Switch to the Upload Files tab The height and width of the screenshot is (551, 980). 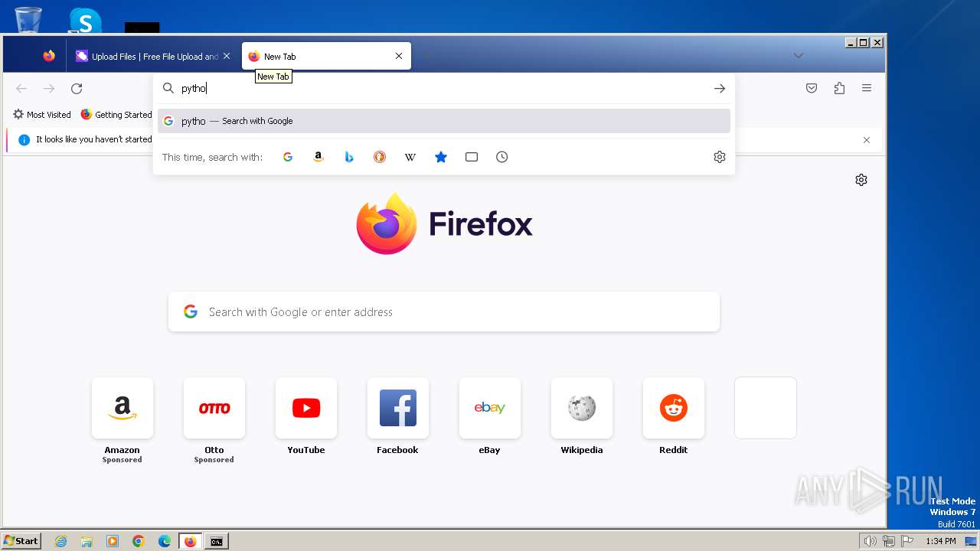pyautogui.click(x=152, y=56)
